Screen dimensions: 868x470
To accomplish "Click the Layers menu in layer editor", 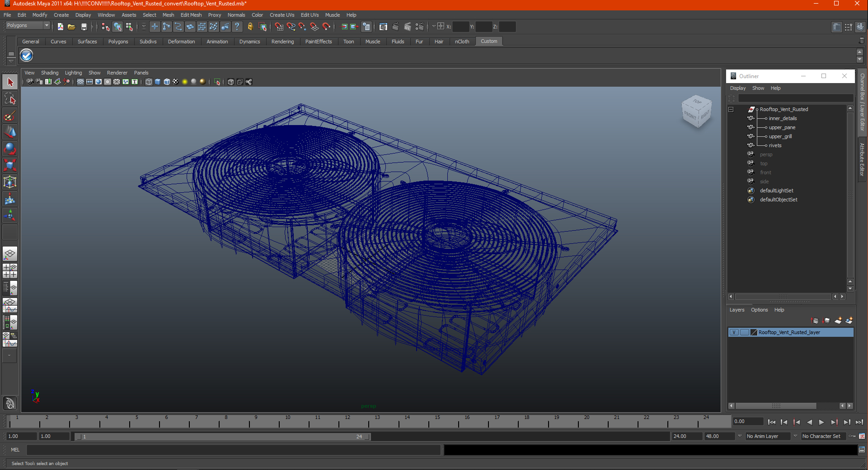I will pos(737,310).
